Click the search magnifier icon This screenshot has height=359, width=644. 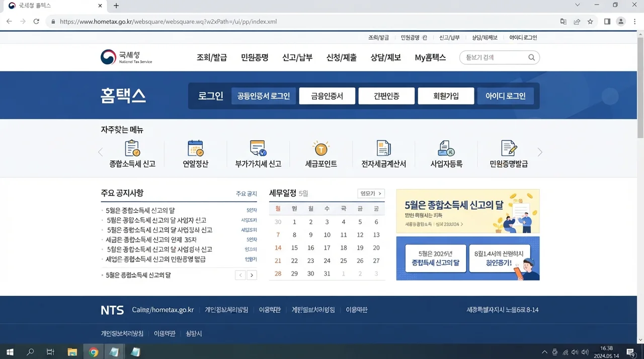(531, 57)
